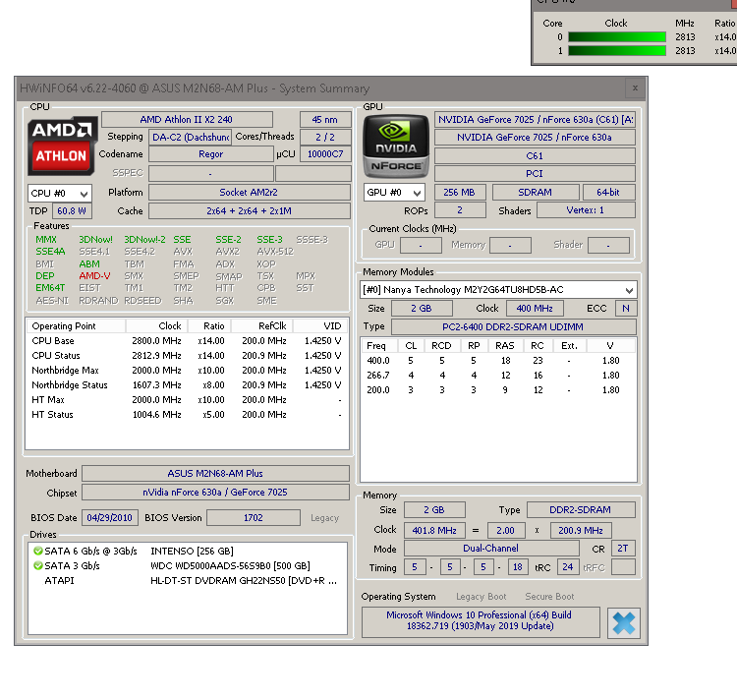
Task: Click the µCU 10000C7 field
Action: (x=325, y=154)
